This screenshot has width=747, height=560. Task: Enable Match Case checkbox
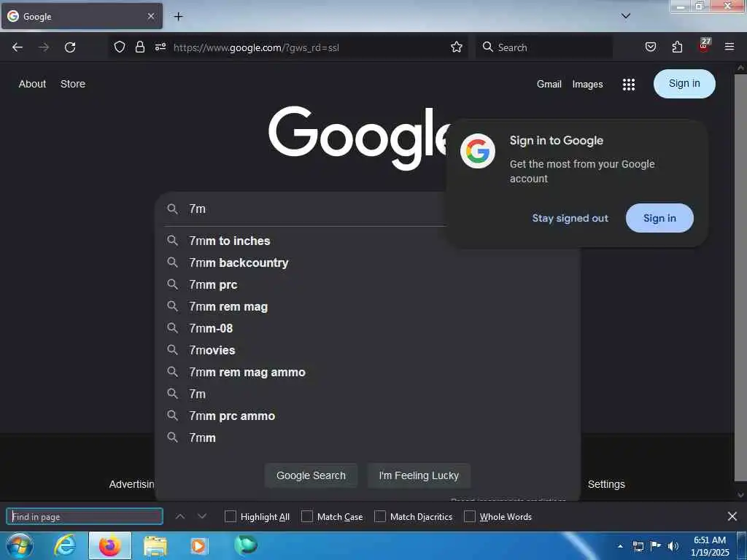click(307, 516)
